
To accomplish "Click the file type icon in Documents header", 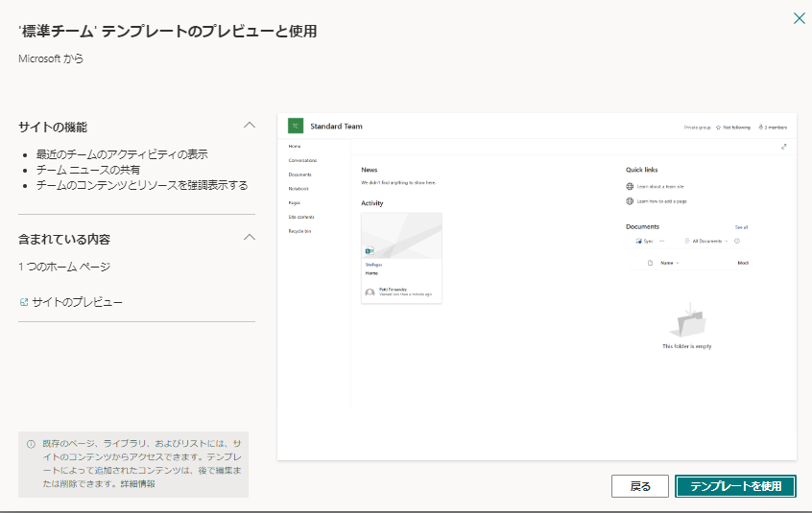I will click(650, 263).
